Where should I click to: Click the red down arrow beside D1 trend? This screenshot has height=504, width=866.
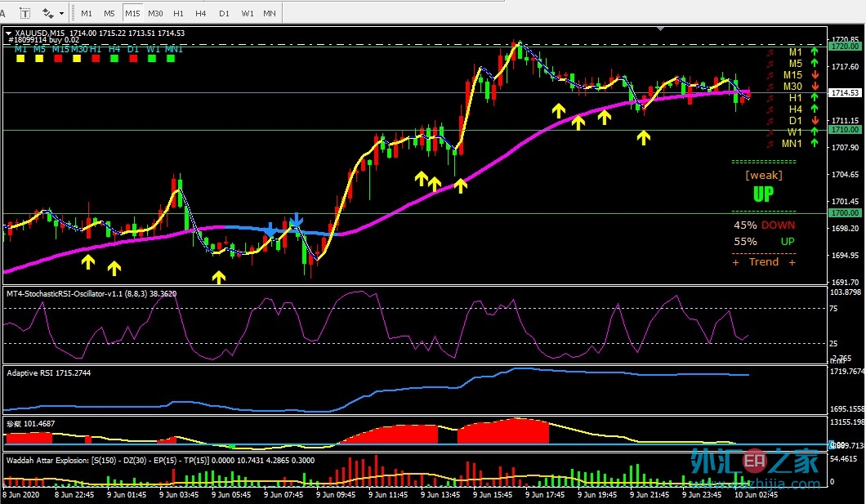[x=815, y=120]
